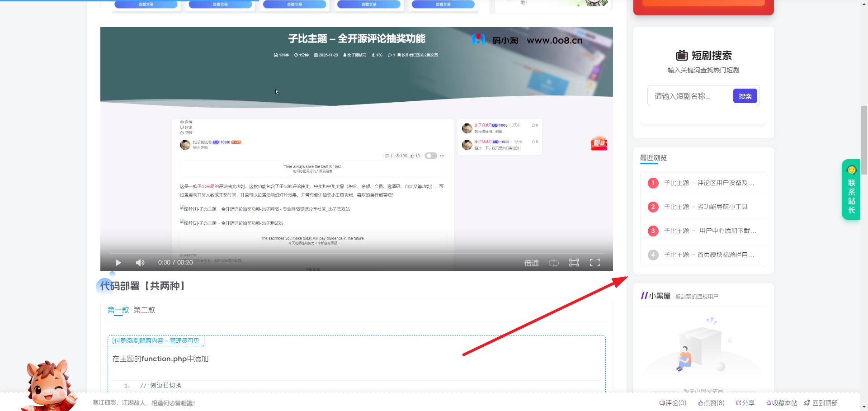The height and width of the screenshot is (411, 868).
Task: Click the 最近浏览 section heading
Action: point(653,157)
